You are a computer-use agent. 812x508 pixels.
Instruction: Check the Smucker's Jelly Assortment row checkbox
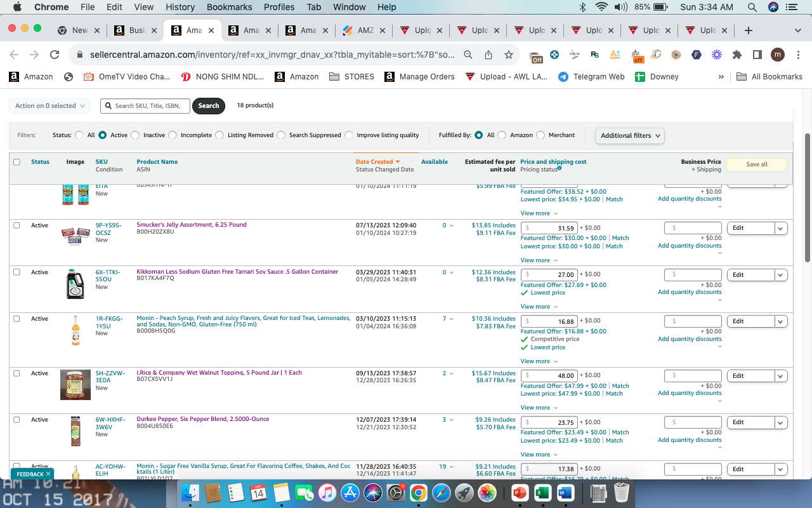[x=16, y=225]
